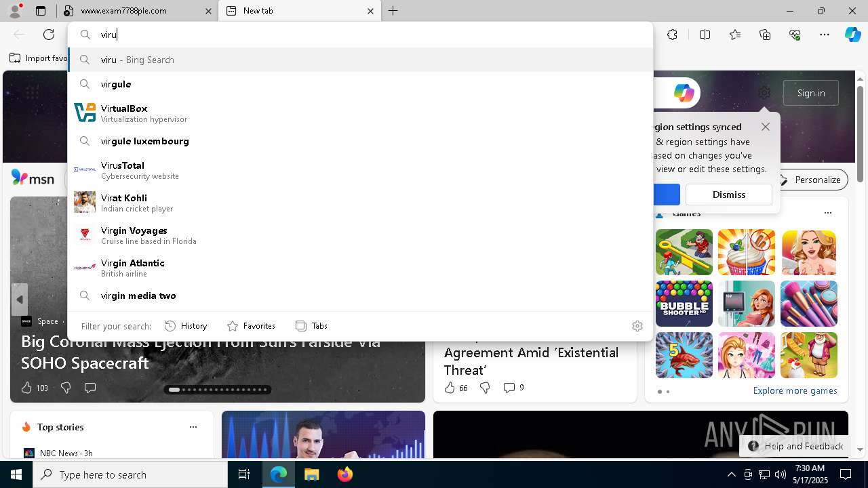Click the address bar input showing viru
This screenshot has height=488, width=868.
pos(360,35)
